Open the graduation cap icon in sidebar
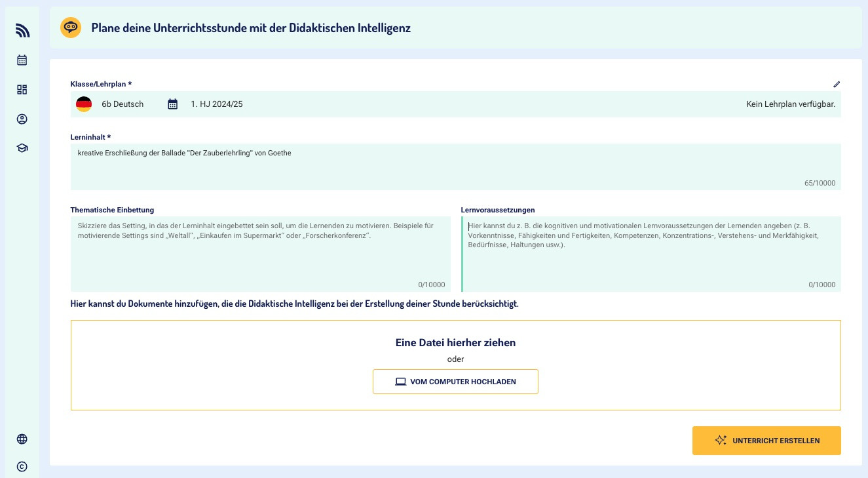This screenshot has height=478, width=868. coord(22,148)
